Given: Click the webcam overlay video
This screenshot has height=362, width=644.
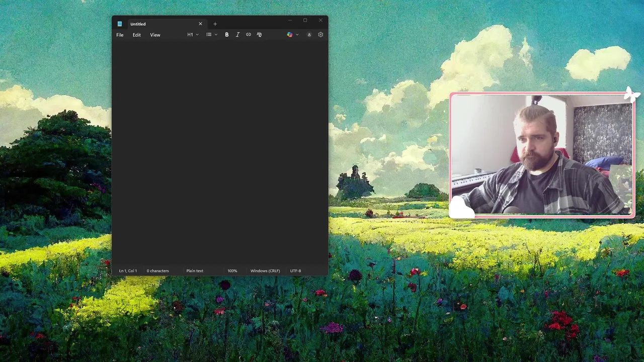Looking at the screenshot, I should click(542, 155).
